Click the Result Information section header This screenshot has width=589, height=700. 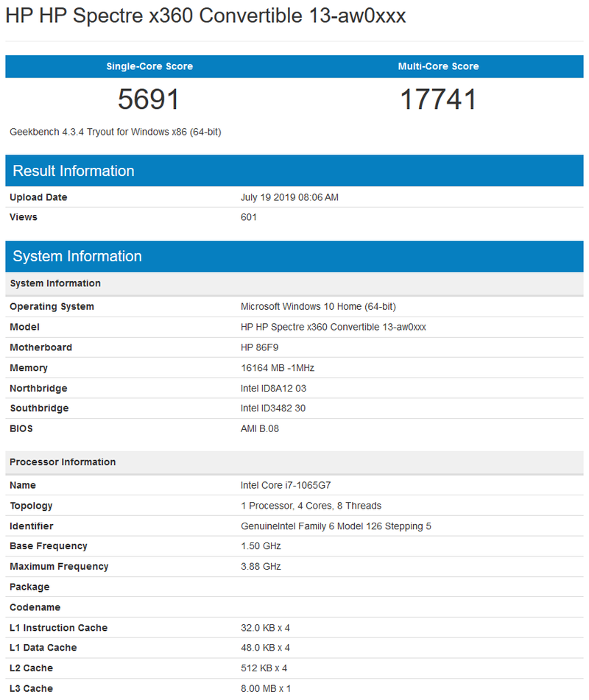pos(71,171)
